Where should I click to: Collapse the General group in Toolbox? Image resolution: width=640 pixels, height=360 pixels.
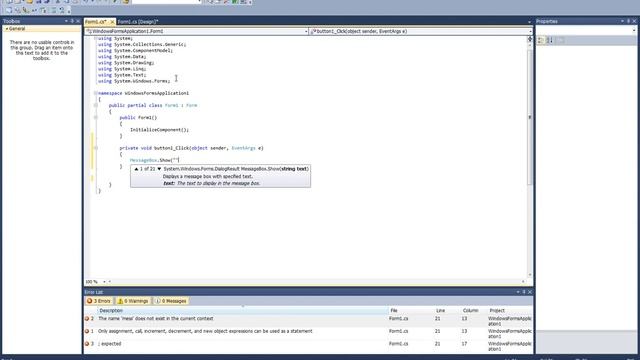[x=7, y=29]
